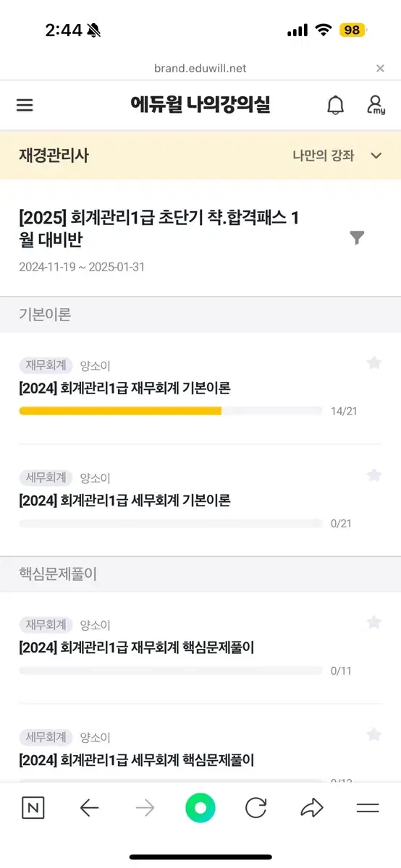
Task: Tap the share arrow icon
Action: pyautogui.click(x=312, y=808)
